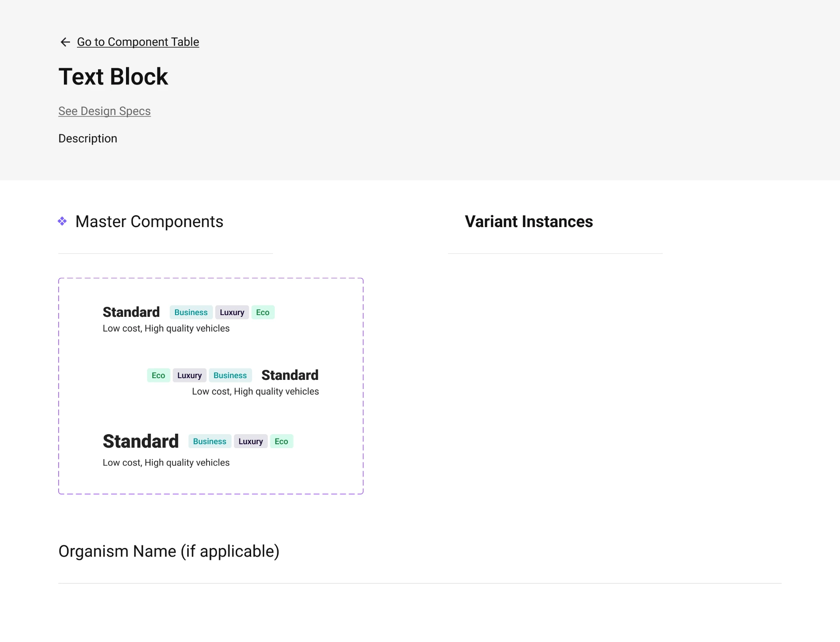
Task: Click the purple component diamond icon
Action: [x=62, y=221]
